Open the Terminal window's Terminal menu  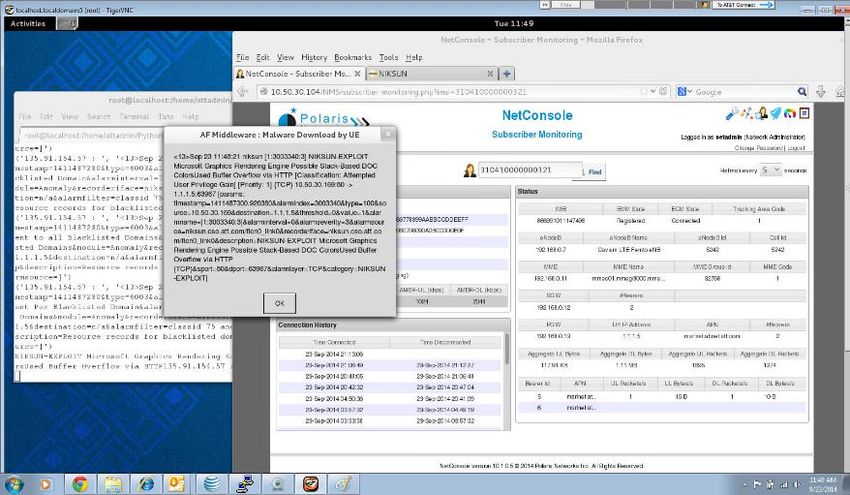coord(134,117)
